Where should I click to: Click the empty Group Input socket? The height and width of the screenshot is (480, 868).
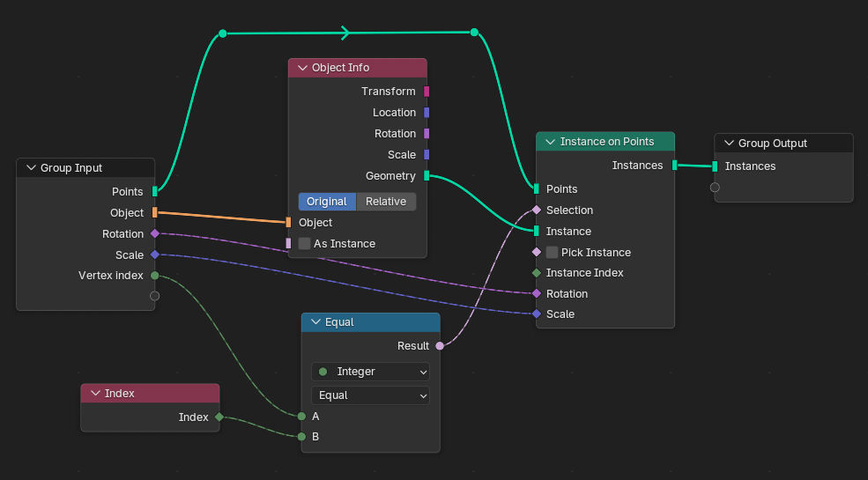155,296
